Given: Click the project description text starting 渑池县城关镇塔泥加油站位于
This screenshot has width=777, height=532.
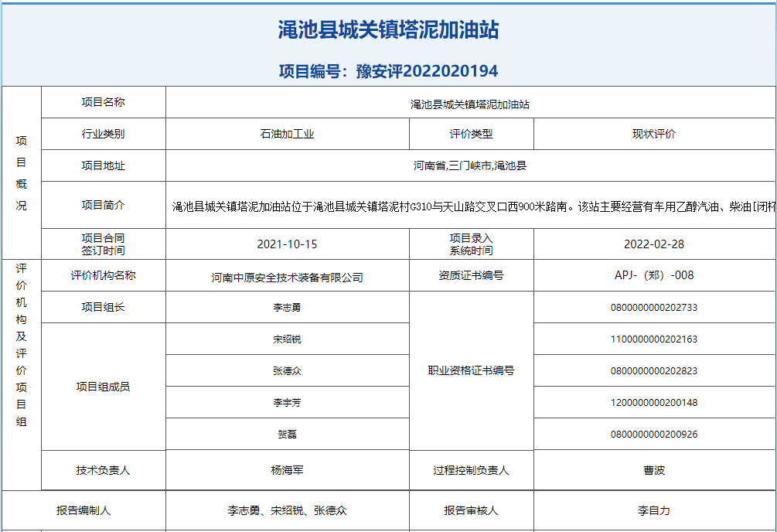Looking at the screenshot, I should point(473,206).
